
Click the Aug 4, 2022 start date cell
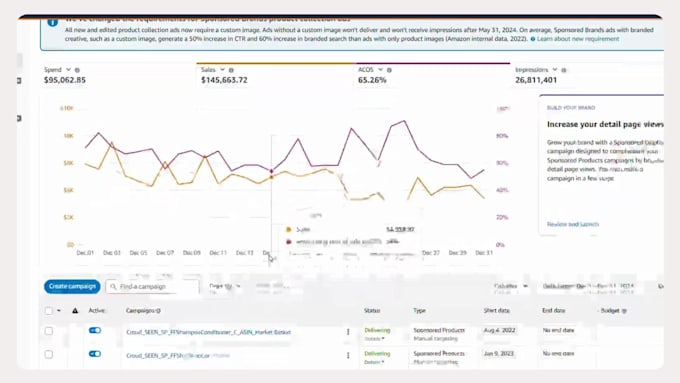point(500,331)
